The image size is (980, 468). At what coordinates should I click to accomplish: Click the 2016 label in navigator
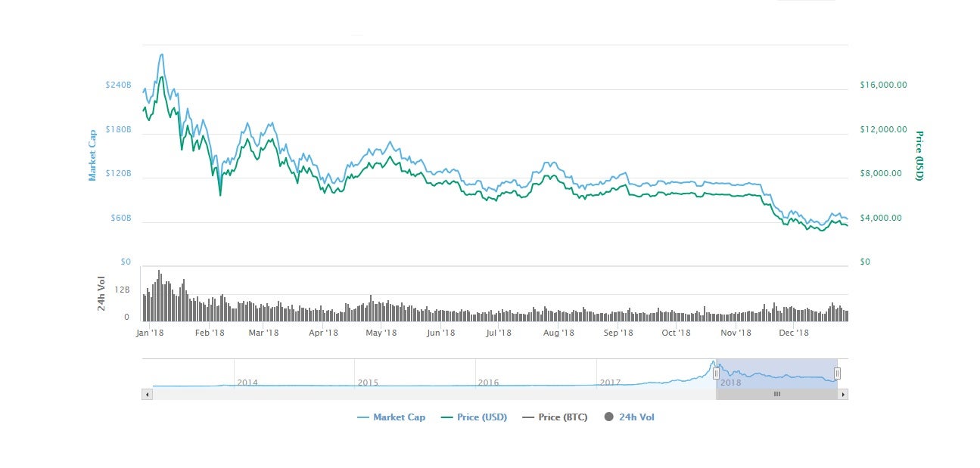(489, 383)
